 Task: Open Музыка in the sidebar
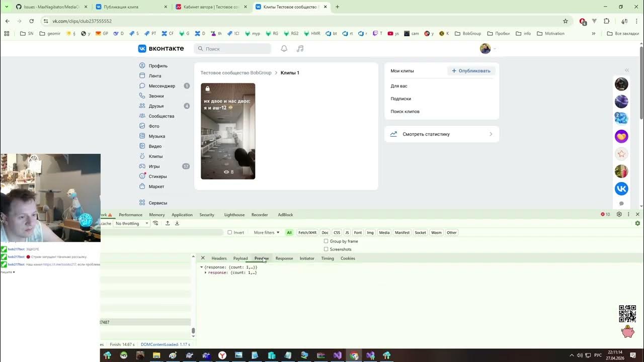(x=156, y=136)
